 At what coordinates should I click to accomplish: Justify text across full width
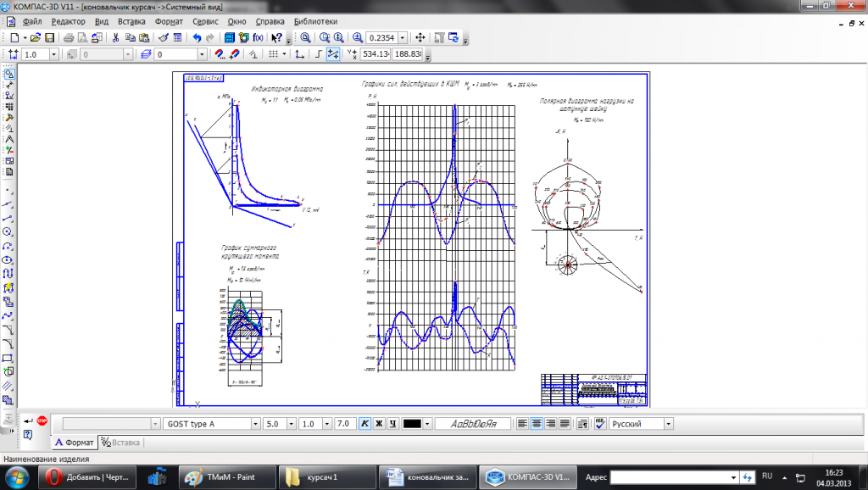coord(565,424)
